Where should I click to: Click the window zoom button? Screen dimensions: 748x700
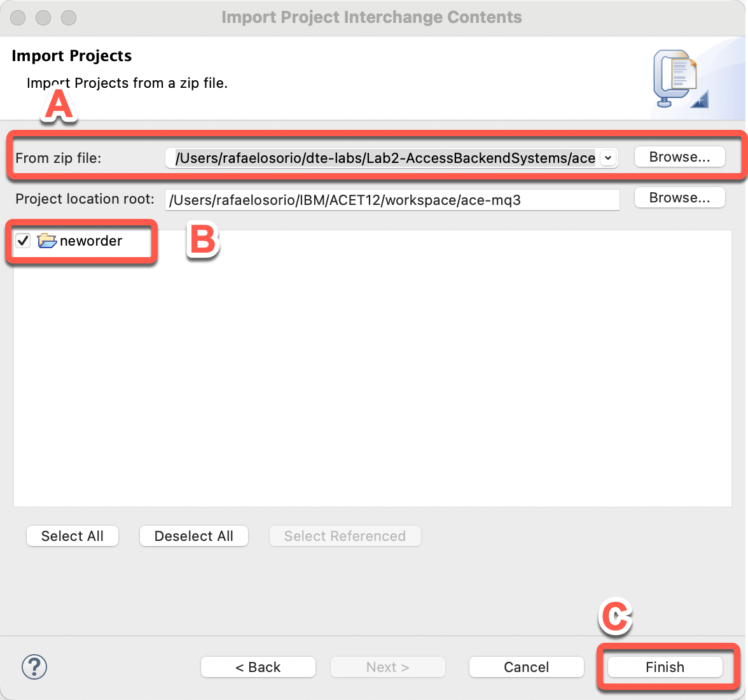point(69,17)
